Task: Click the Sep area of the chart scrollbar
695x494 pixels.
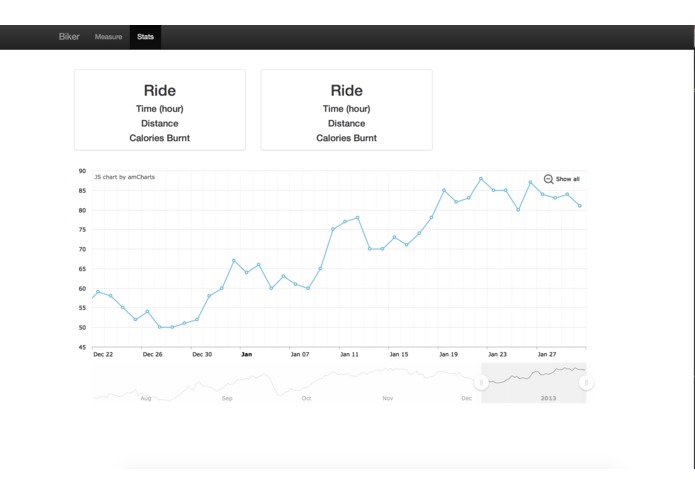Action: (227, 398)
